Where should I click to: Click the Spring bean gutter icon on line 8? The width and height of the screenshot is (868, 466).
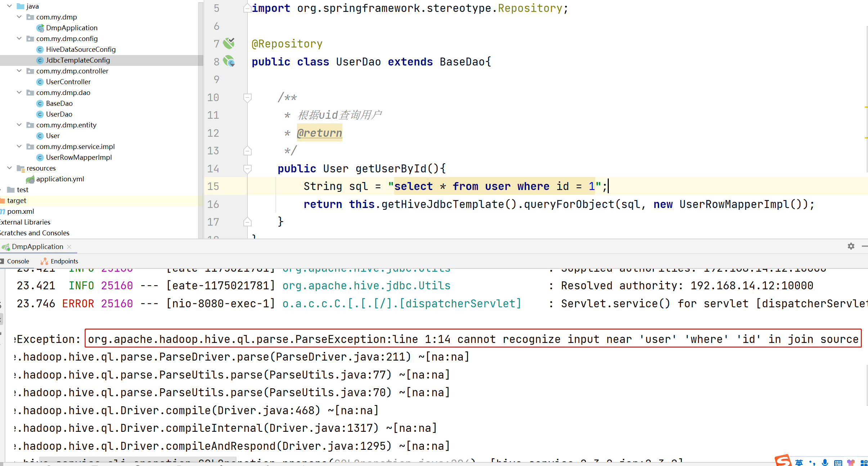(229, 61)
